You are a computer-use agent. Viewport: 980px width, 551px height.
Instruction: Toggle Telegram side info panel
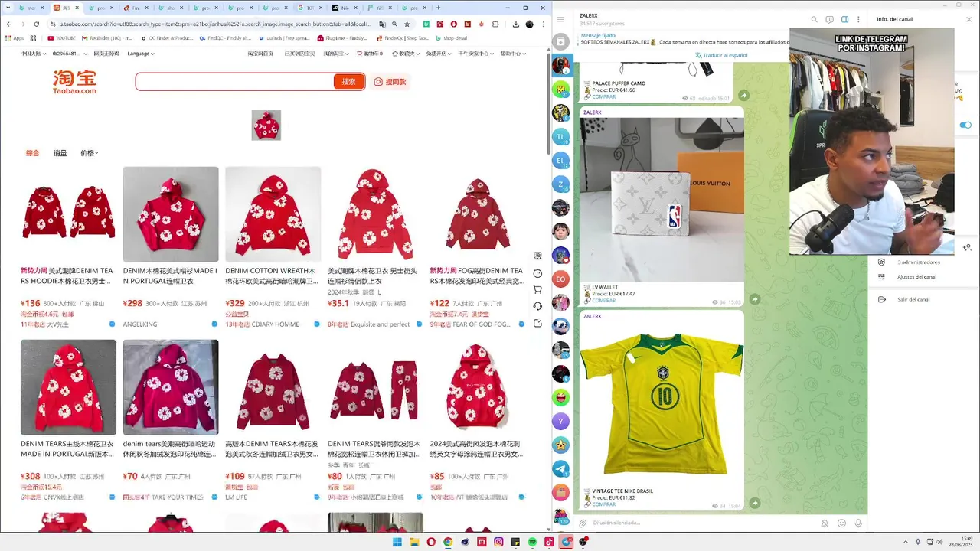[844, 19]
